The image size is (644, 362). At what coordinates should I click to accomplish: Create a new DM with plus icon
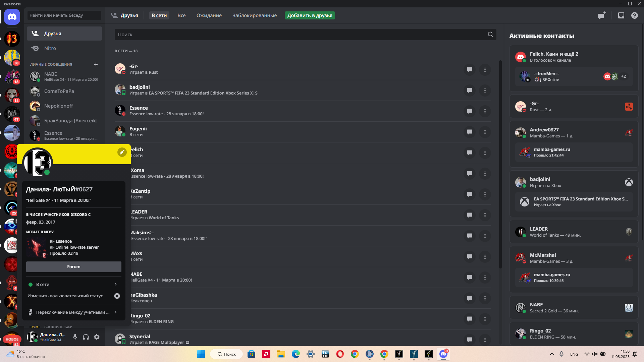[96, 64]
